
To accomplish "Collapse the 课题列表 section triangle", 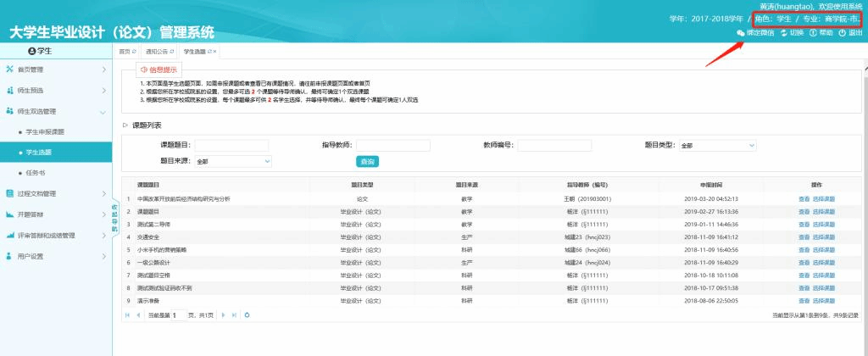I will pyautogui.click(x=125, y=125).
